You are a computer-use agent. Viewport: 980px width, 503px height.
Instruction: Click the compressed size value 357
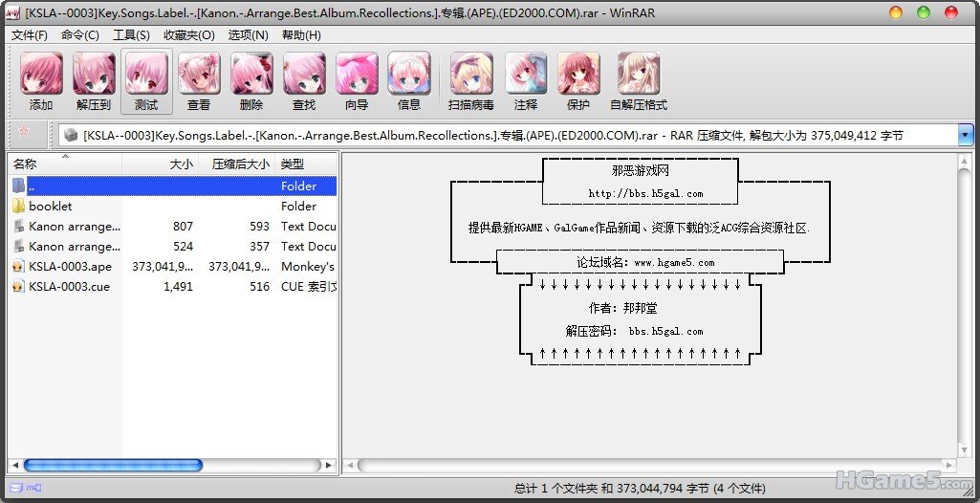point(259,246)
